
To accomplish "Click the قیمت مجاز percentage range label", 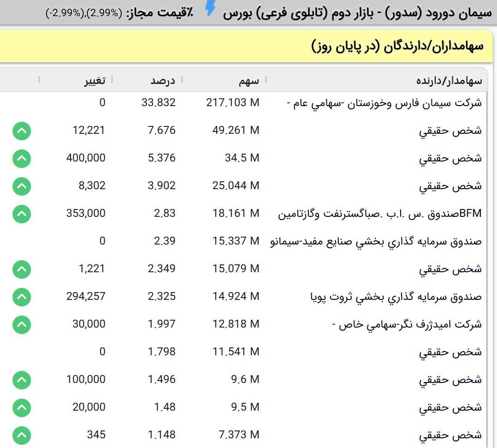I will (x=119, y=13).
